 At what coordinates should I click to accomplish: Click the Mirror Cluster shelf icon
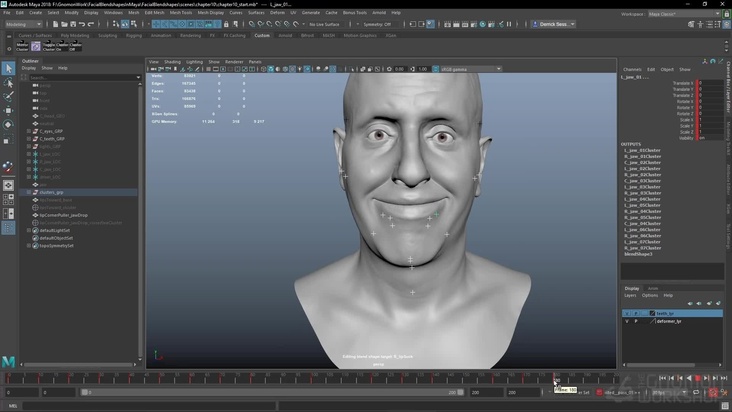coord(22,46)
